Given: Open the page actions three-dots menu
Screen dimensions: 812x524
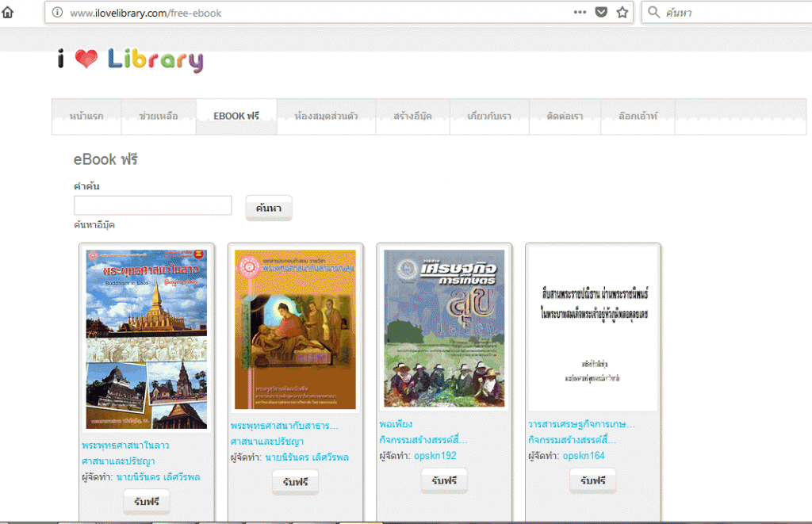Looking at the screenshot, I should pos(580,12).
